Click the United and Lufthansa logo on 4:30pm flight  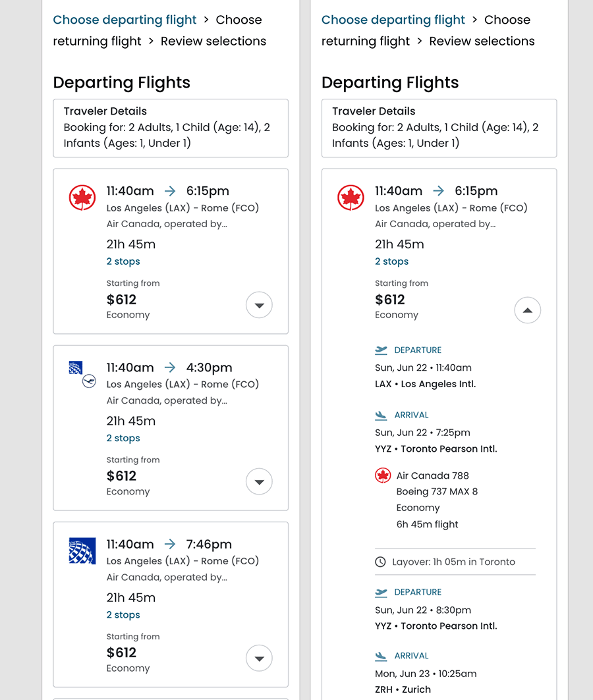(x=82, y=374)
